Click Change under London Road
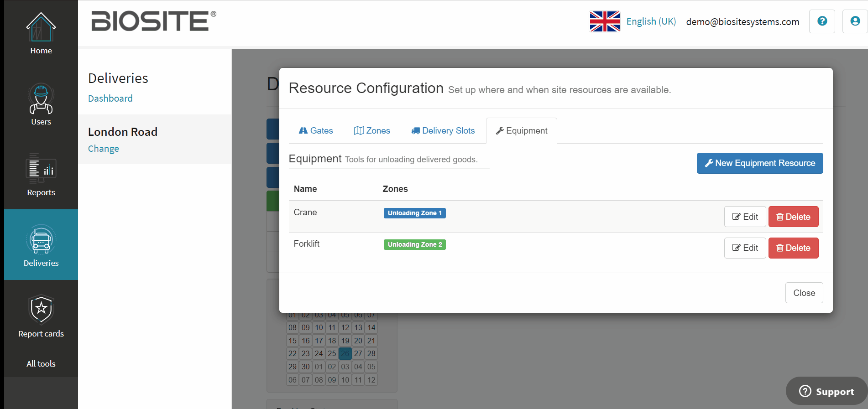Viewport: 868px width, 409px height. 104,149
